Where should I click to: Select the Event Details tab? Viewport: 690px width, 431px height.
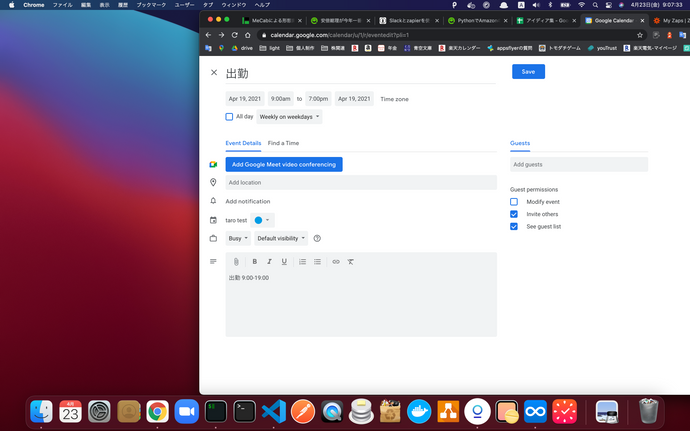coord(243,143)
